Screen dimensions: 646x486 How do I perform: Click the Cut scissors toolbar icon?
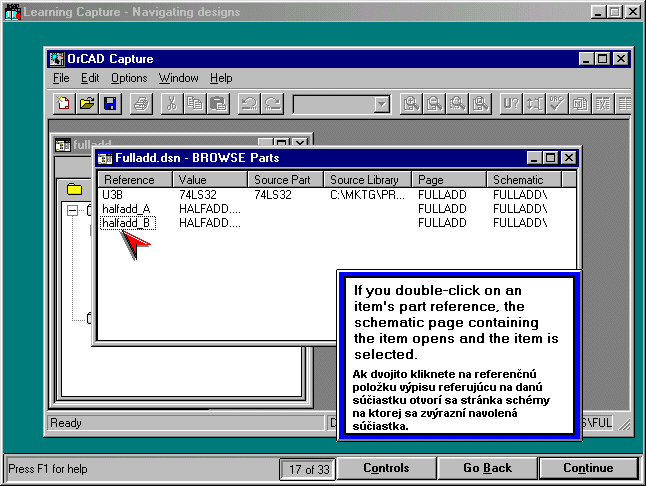[x=172, y=103]
